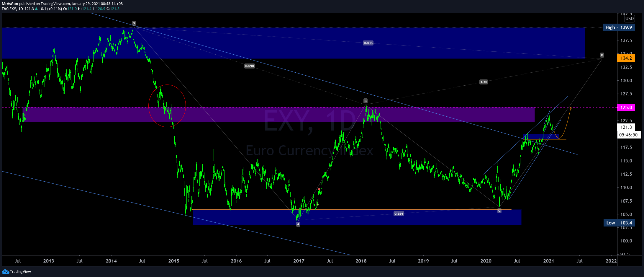Image resolution: width=644 pixels, height=277 pixels.
Task: Click the TVC:EXY symbol name in header
Action: click(9, 9)
